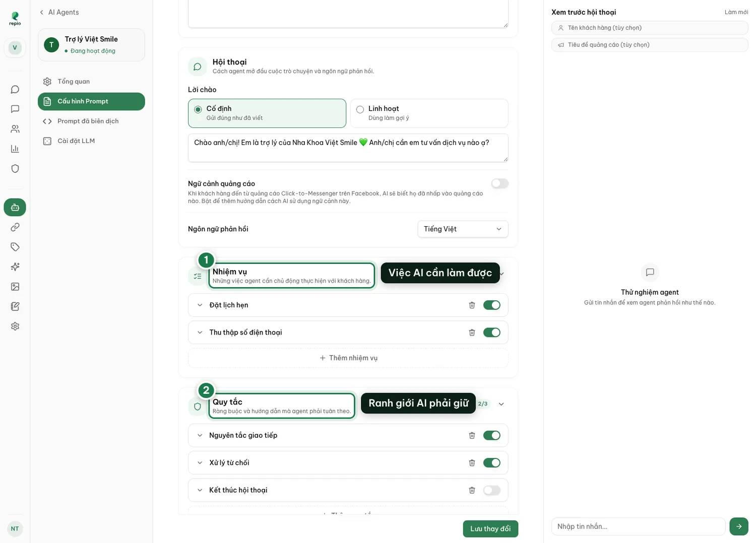Send message with green arrow button
Screen dimensions: 756x543
[739, 526]
